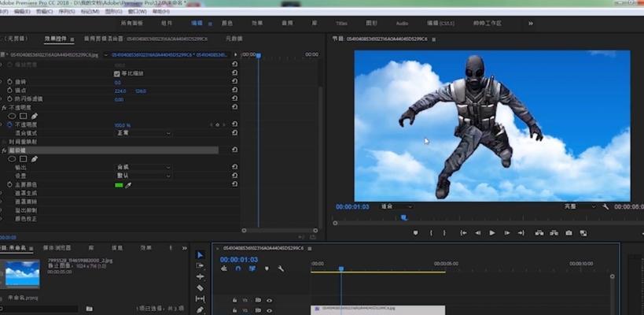Play the sequence in Program monitor
The height and width of the screenshot is (315, 644).
click(492, 233)
